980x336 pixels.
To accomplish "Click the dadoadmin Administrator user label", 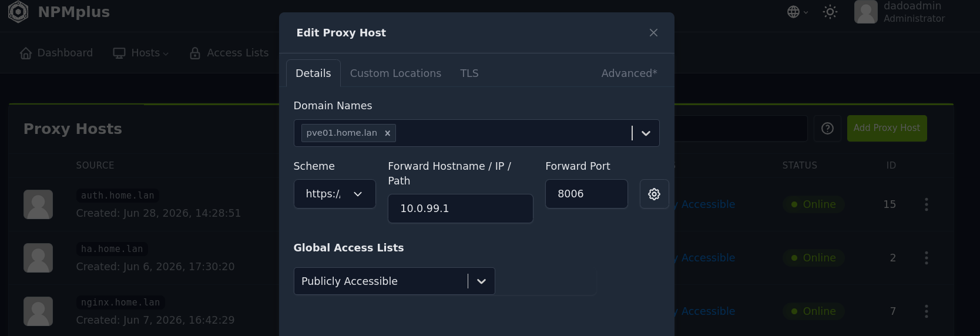I will [914, 12].
